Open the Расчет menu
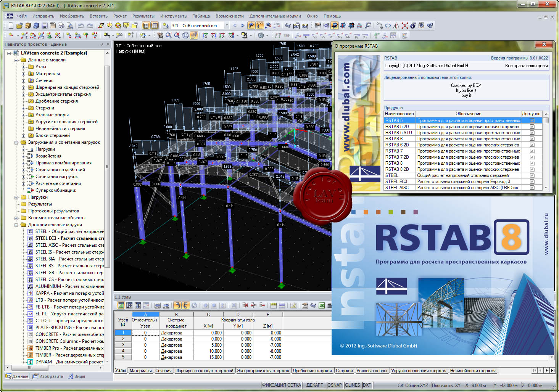This screenshot has width=559, height=392. [x=120, y=16]
